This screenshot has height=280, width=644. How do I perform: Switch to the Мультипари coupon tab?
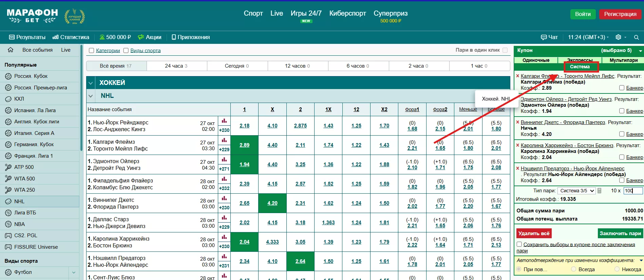[624, 60]
